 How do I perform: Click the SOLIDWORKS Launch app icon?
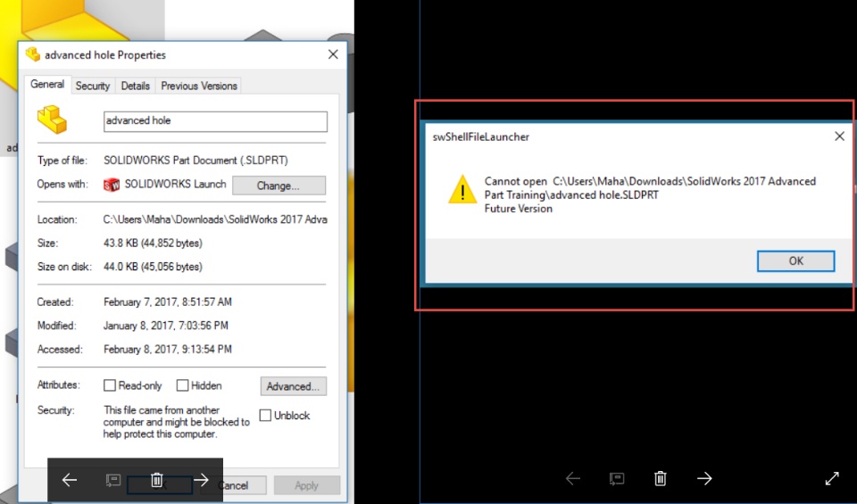tap(112, 185)
